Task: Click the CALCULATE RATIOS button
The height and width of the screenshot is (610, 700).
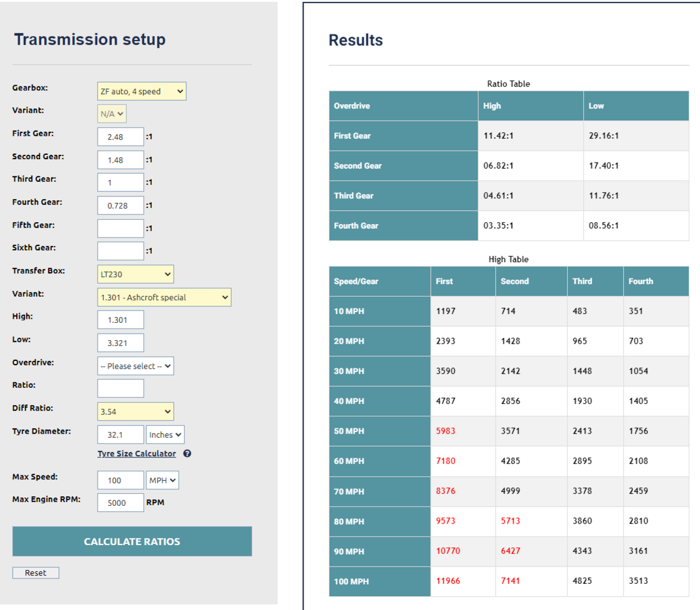Action: click(x=132, y=541)
